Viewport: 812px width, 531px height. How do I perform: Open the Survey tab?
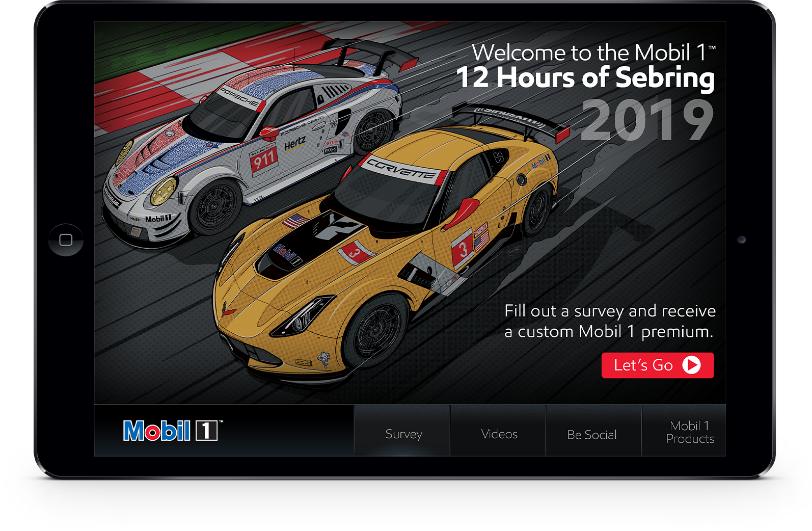[x=402, y=431]
